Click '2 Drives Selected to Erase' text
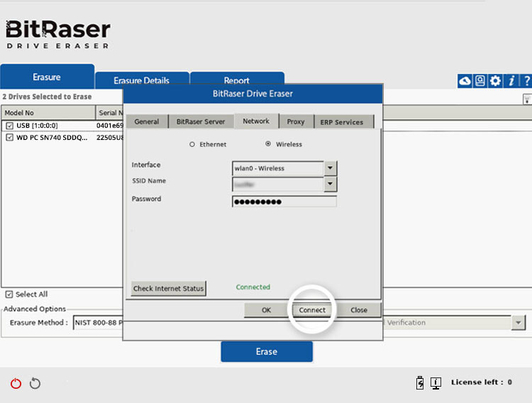The image size is (532, 403). coord(47,96)
